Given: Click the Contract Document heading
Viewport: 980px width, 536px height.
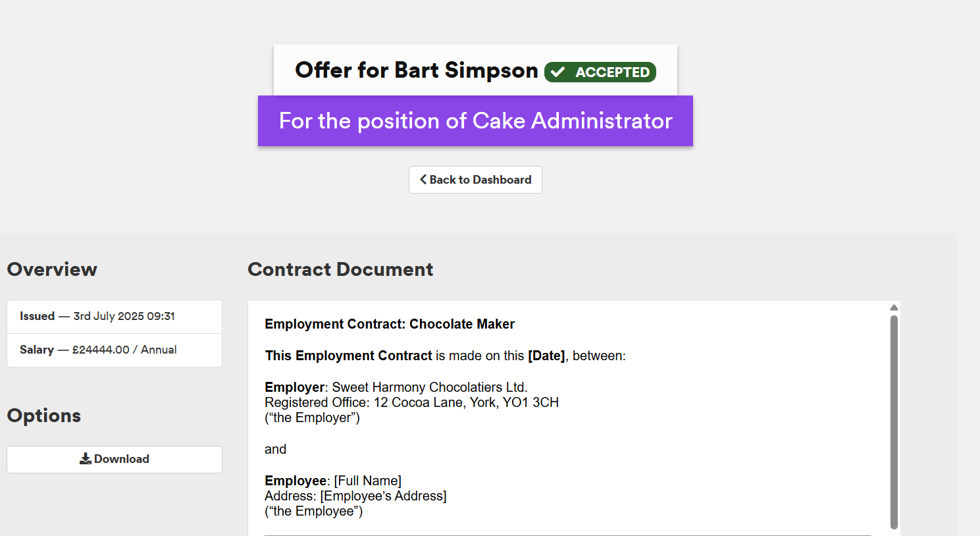Looking at the screenshot, I should pyautogui.click(x=340, y=269).
